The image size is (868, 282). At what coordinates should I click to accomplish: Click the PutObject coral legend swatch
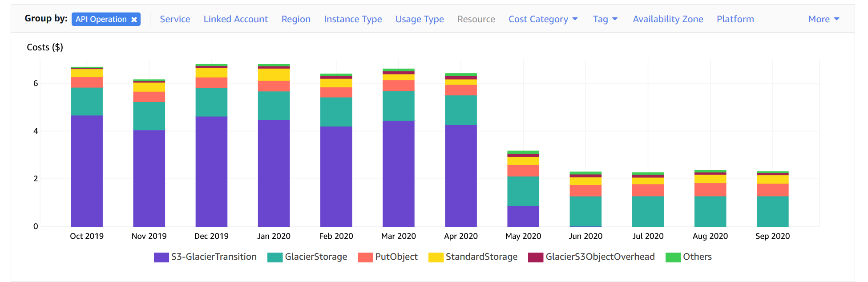pos(365,257)
